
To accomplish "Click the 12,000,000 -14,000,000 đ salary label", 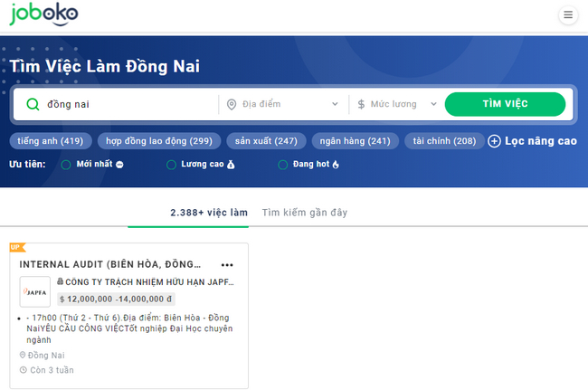I will (116, 300).
